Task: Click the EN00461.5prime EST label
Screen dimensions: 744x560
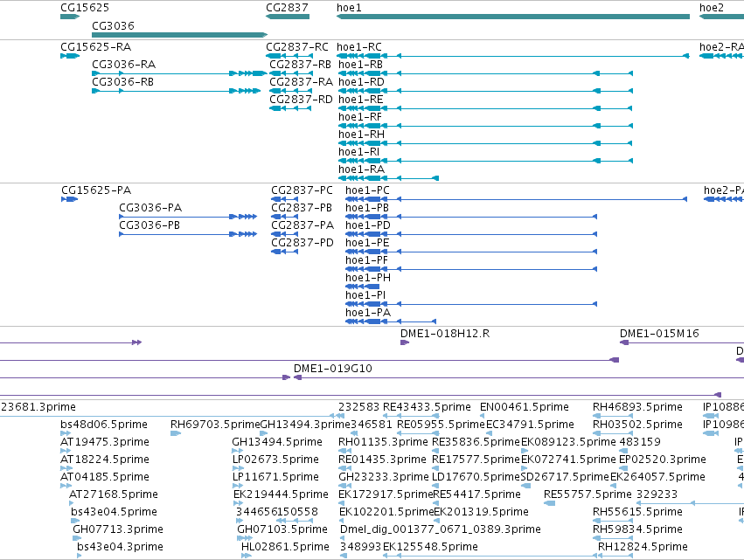Action: (x=525, y=407)
